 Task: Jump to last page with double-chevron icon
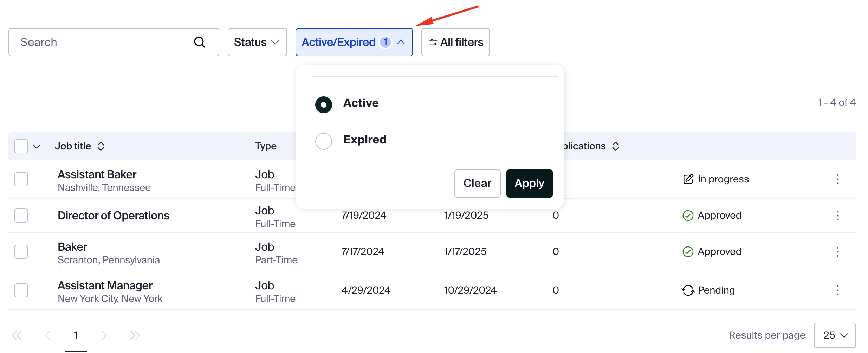(135, 335)
